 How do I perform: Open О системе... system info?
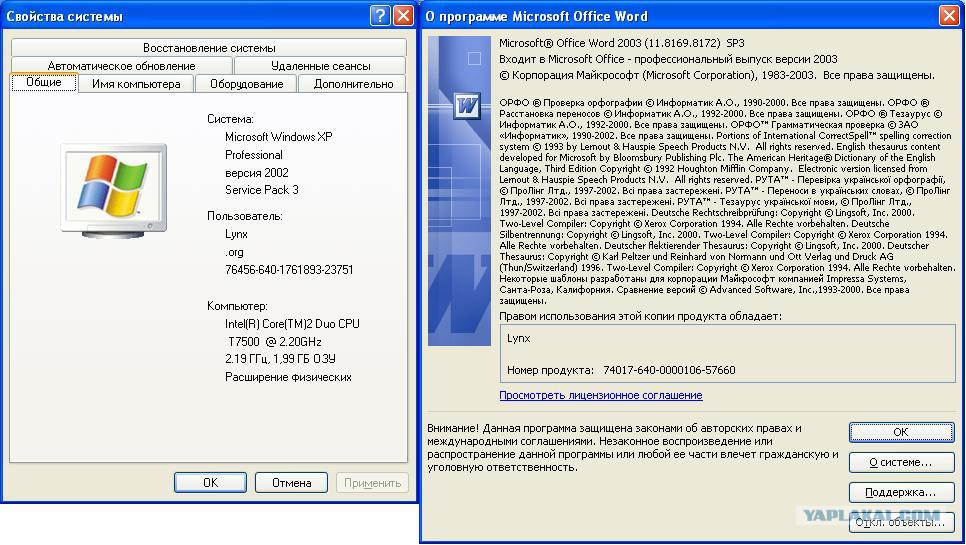click(901, 462)
